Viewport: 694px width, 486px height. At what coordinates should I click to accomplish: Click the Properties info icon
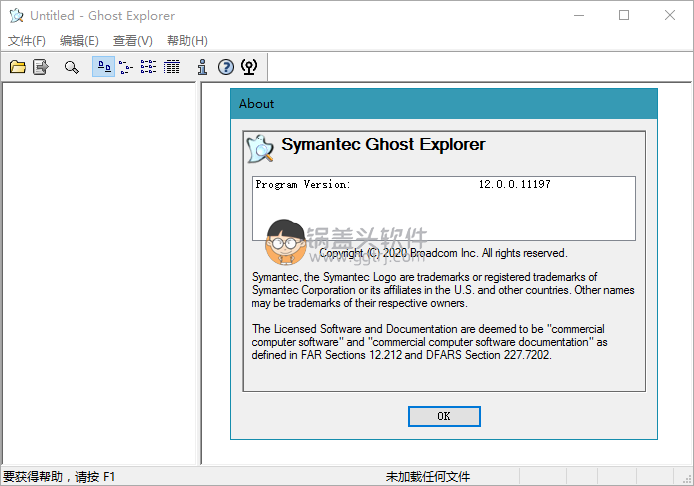click(x=202, y=67)
